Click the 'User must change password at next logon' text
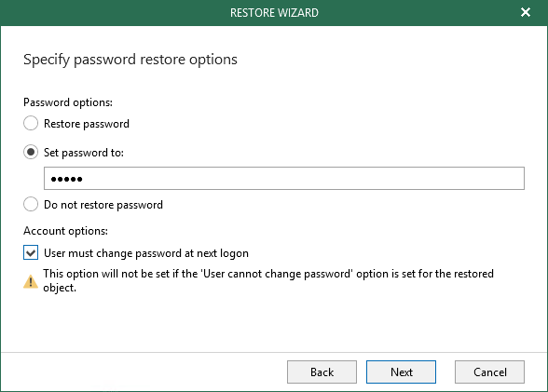The image size is (548, 392). point(146,253)
